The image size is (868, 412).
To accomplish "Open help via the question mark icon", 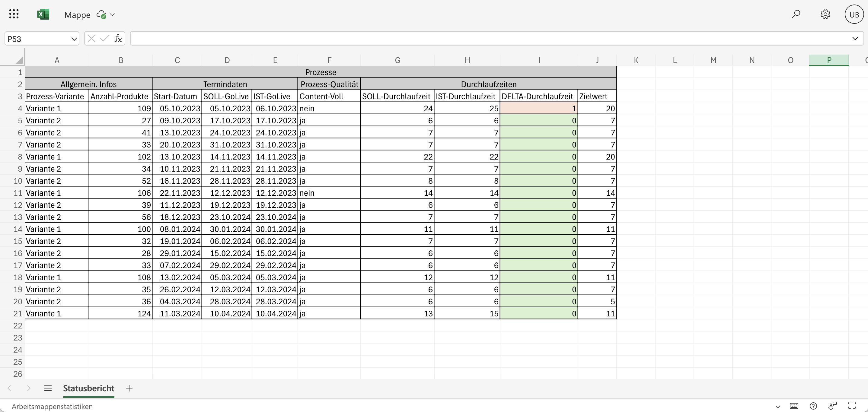I will [x=813, y=406].
